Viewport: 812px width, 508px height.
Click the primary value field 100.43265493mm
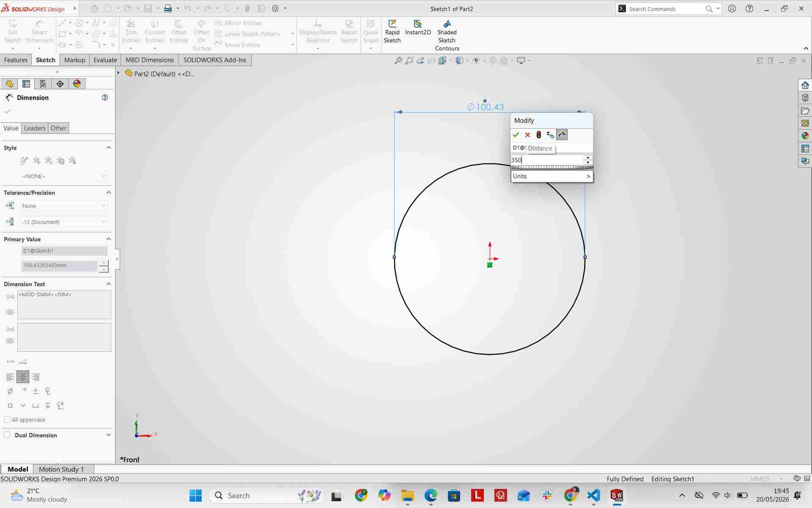point(59,265)
